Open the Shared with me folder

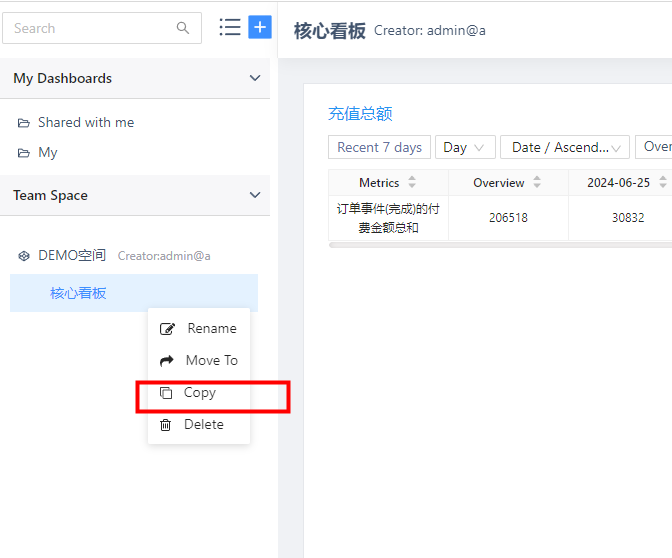(85, 122)
